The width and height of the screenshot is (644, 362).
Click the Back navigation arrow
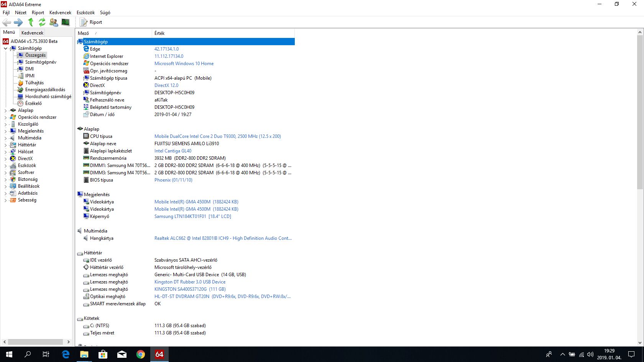[x=7, y=23]
